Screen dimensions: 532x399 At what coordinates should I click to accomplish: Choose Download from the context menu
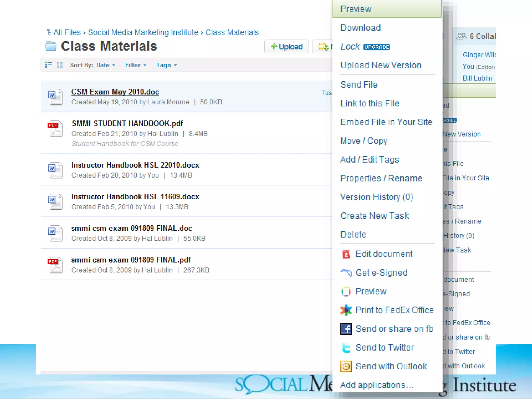point(361,28)
